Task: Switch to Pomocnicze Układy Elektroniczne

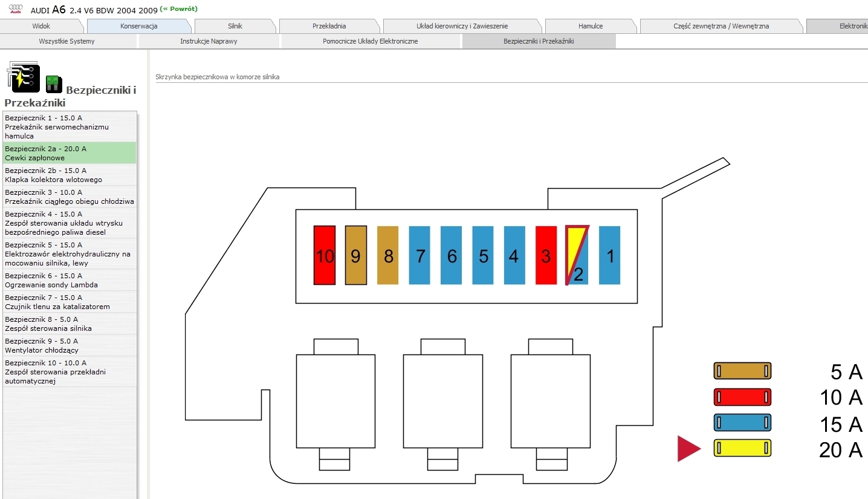Action: pos(371,41)
